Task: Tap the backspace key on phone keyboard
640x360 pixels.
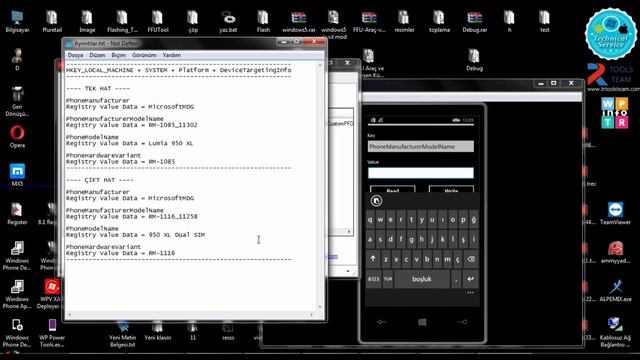Action: tap(471, 259)
